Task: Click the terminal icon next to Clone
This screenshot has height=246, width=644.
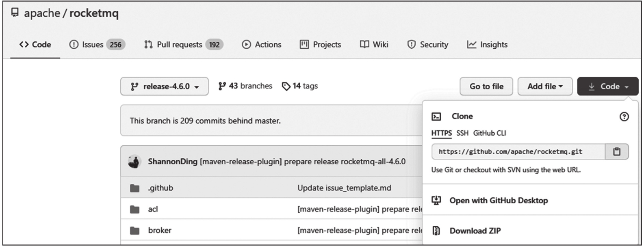Action: (436, 117)
